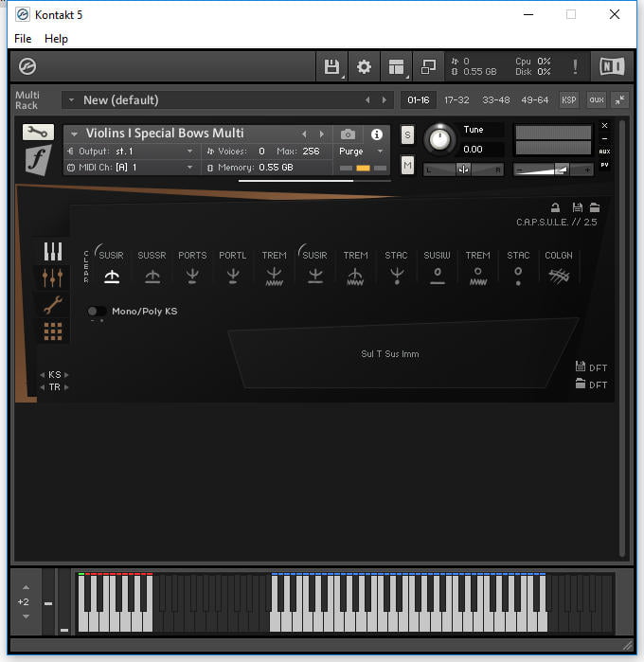644x662 pixels.
Task: Toggle the AUX sends view
Action: click(604, 152)
